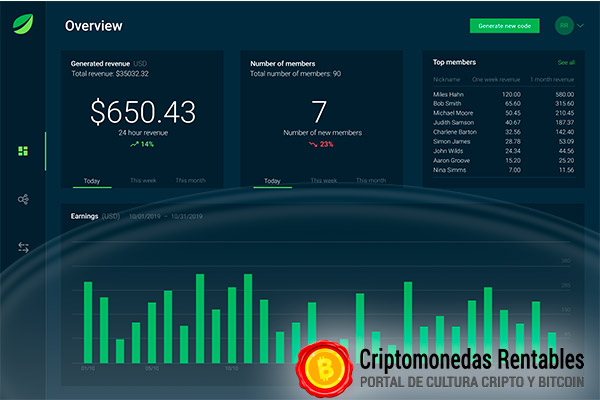Select This week tab in Generated revenue
The height and width of the screenshot is (400, 600).
tap(143, 180)
